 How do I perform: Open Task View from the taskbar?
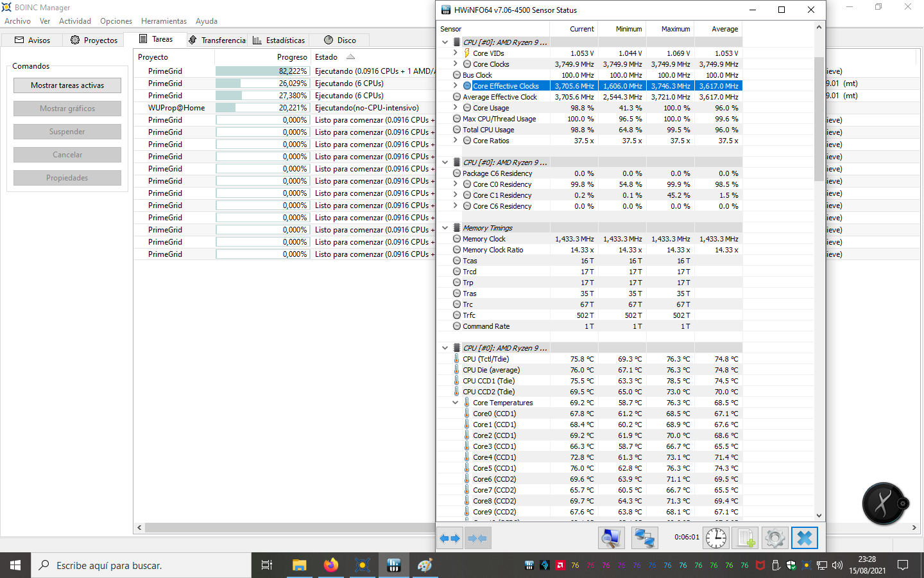[267, 565]
